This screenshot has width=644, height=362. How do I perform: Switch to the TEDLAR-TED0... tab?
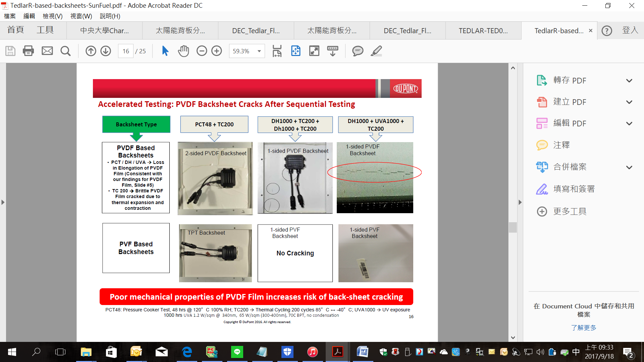coord(483,31)
